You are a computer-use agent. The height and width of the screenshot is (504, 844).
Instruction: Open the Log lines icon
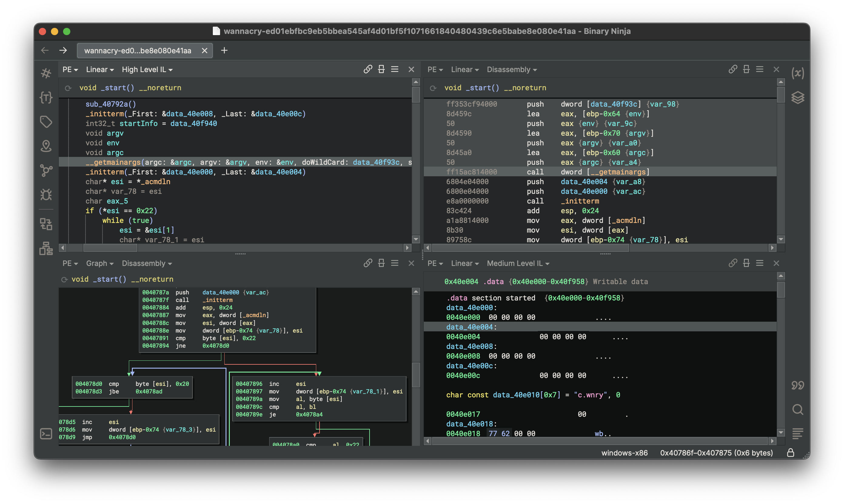pos(797,434)
